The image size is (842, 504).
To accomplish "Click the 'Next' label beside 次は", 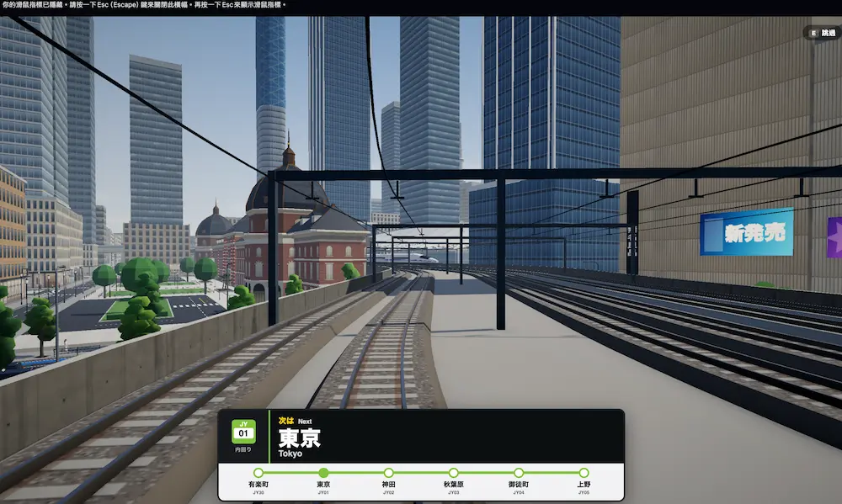I will [305, 422].
